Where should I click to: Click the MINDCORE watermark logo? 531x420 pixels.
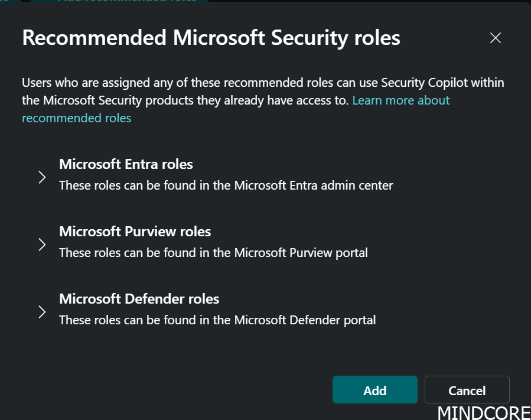[483, 412]
